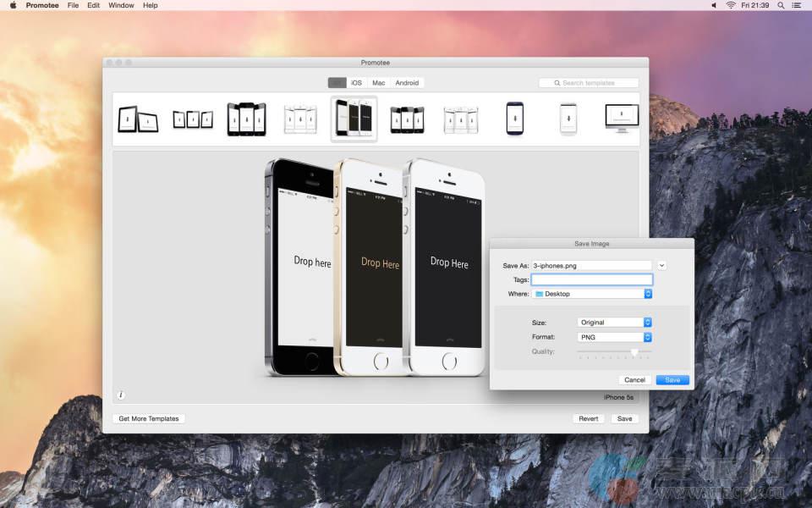Select the two-iPads template thumbnail

(138, 119)
